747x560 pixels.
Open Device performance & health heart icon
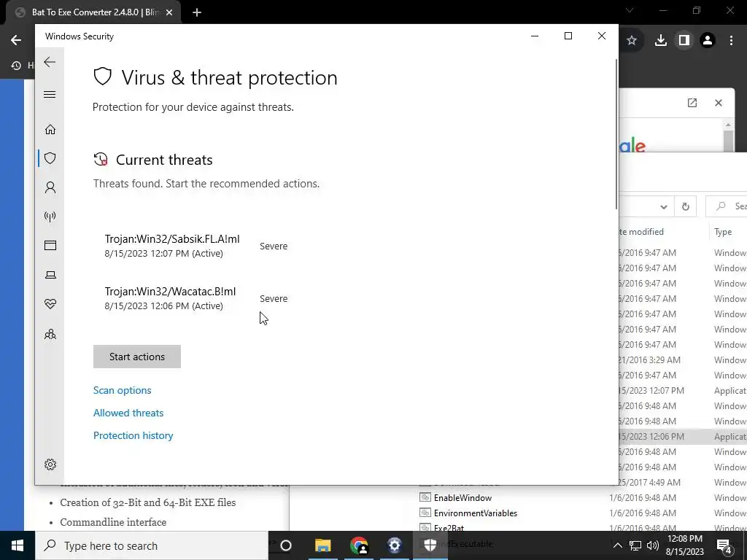click(x=50, y=304)
